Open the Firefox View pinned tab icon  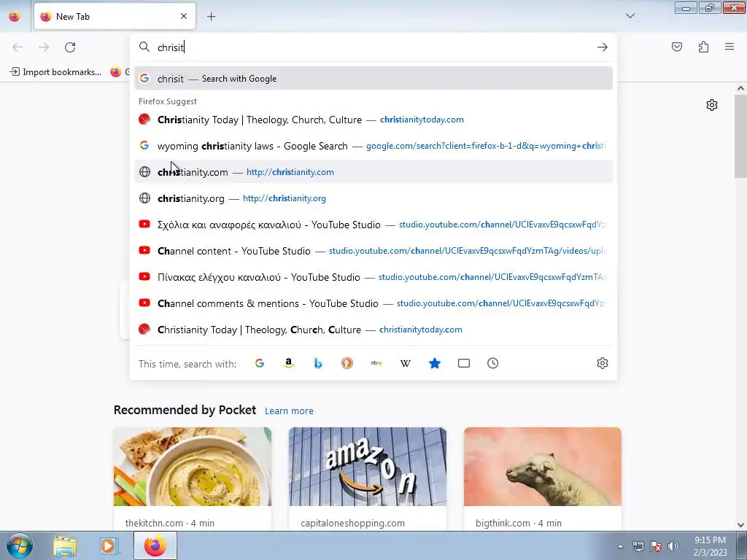pyautogui.click(x=15, y=17)
